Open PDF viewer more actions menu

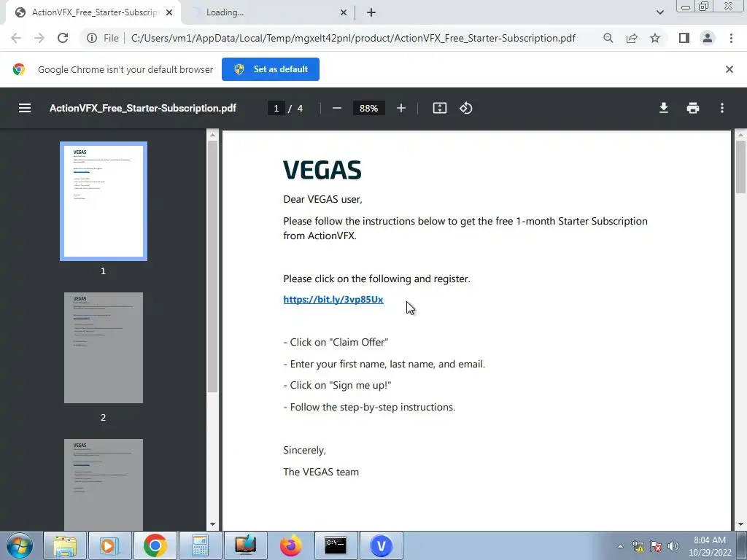[721, 108]
